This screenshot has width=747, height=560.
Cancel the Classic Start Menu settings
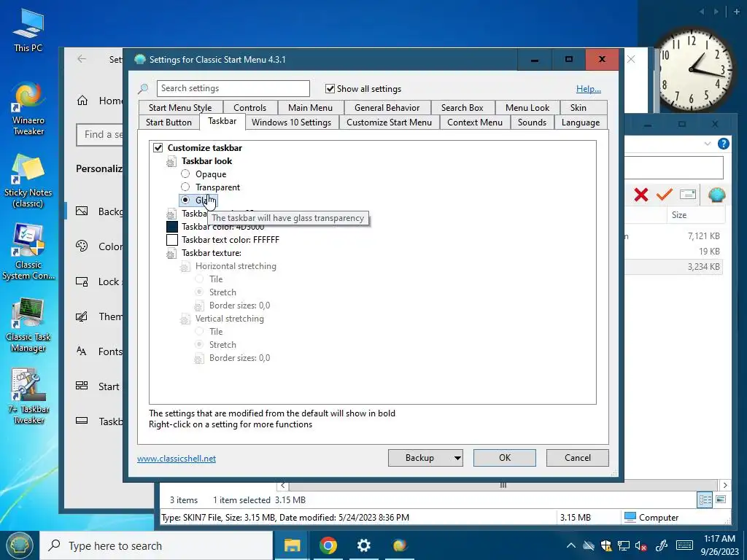click(578, 458)
